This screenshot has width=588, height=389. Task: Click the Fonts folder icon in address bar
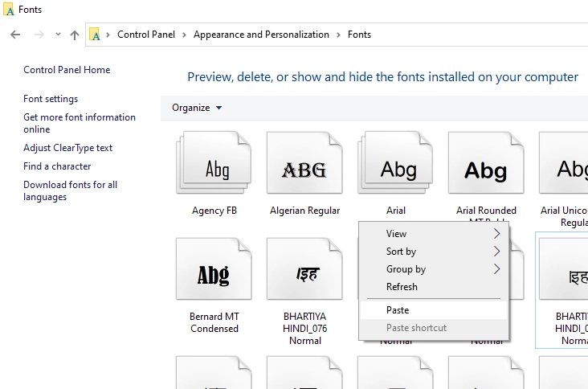click(x=95, y=35)
